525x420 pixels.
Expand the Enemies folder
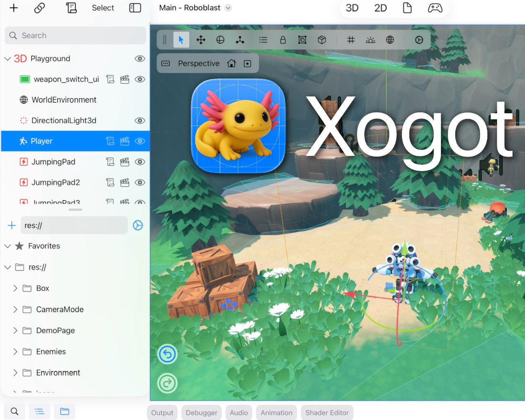15,352
